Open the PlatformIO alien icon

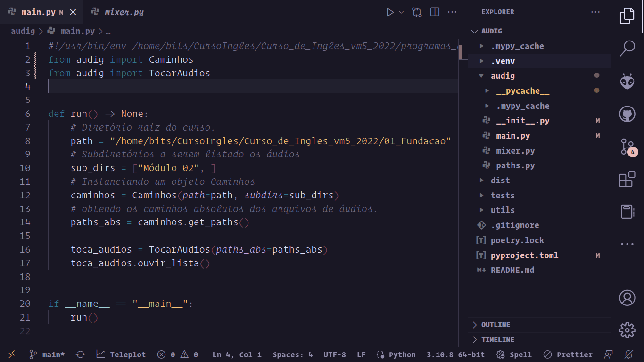point(627,81)
